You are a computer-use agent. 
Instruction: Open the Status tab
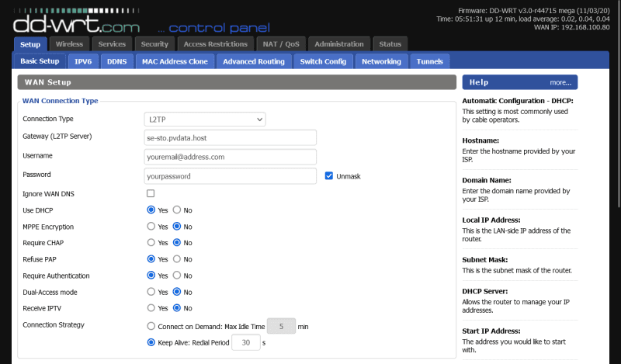tap(390, 44)
